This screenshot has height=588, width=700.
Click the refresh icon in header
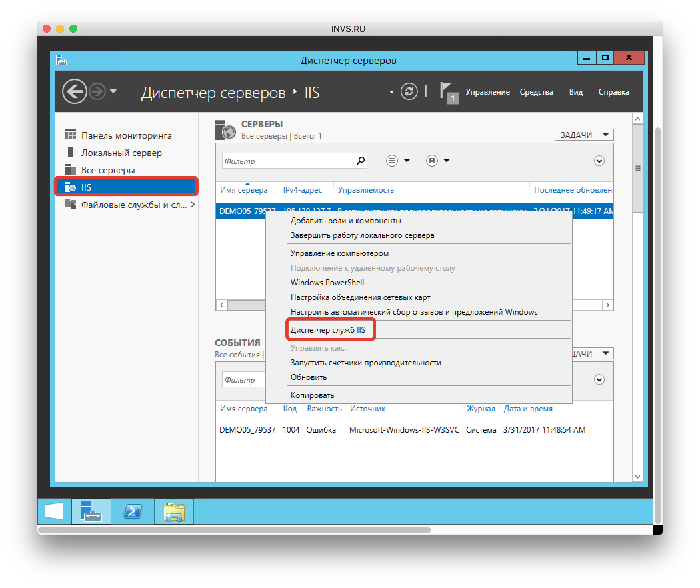pyautogui.click(x=409, y=91)
